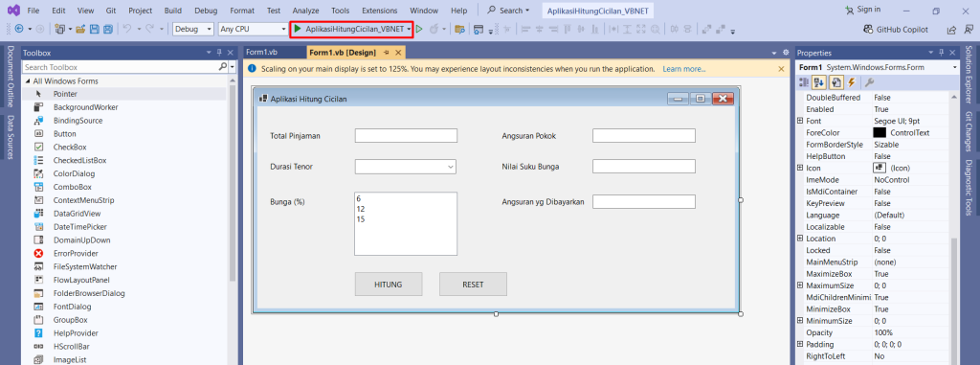The width and height of the screenshot is (980, 365).
Task: Open the Solution Explorer side tab
Action: pos(969,75)
